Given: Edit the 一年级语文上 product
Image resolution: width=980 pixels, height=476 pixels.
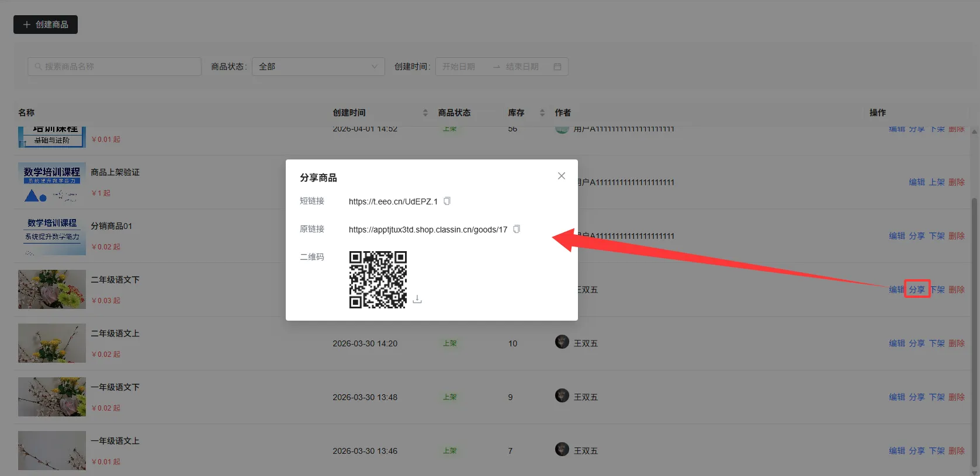Looking at the screenshot, I should pyautogui.click(x=897, y=451).
